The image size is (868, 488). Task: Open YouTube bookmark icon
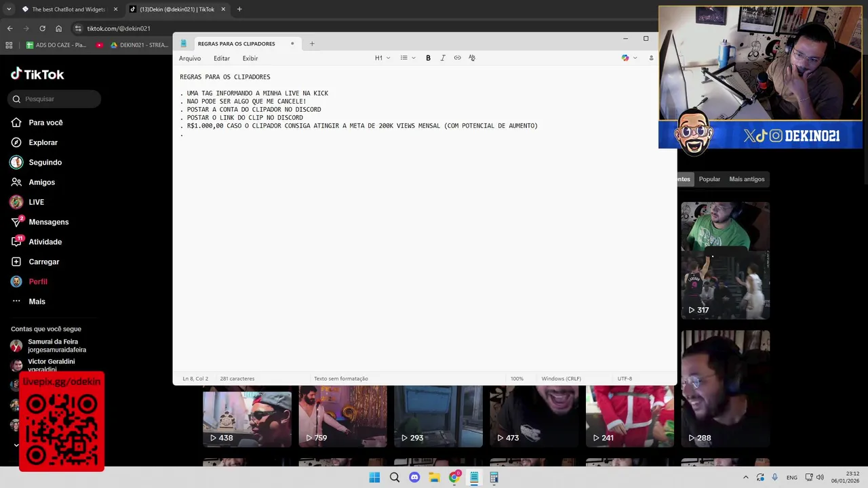coord(100,45)
